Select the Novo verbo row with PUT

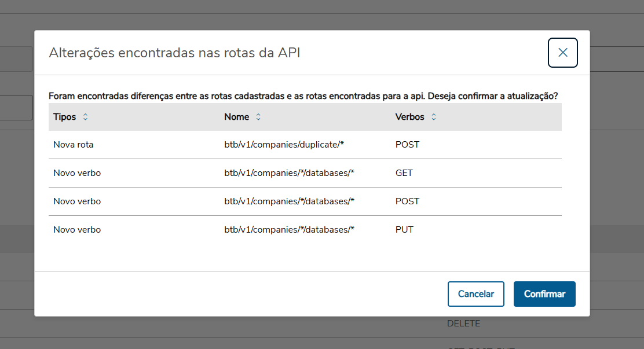point(77,230)
